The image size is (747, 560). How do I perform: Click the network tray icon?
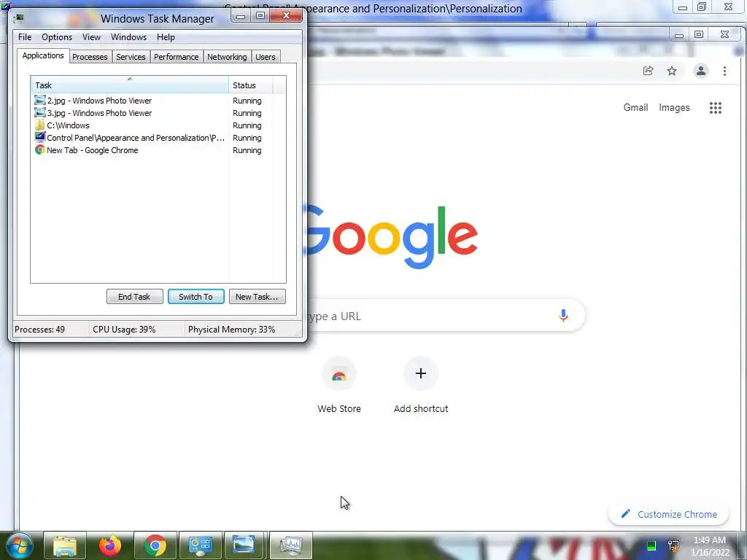tap(673, 545)
